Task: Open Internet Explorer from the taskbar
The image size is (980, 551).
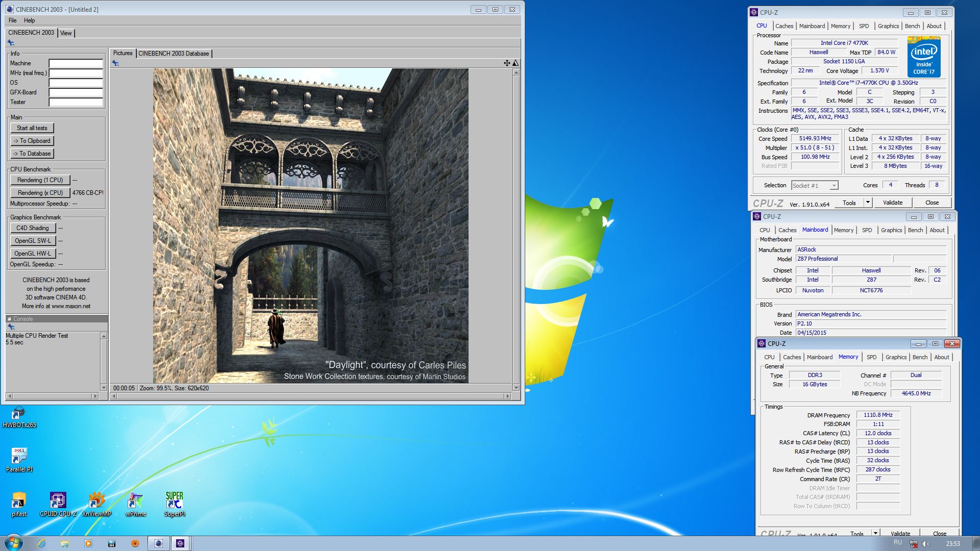Action: pos(41,543)
